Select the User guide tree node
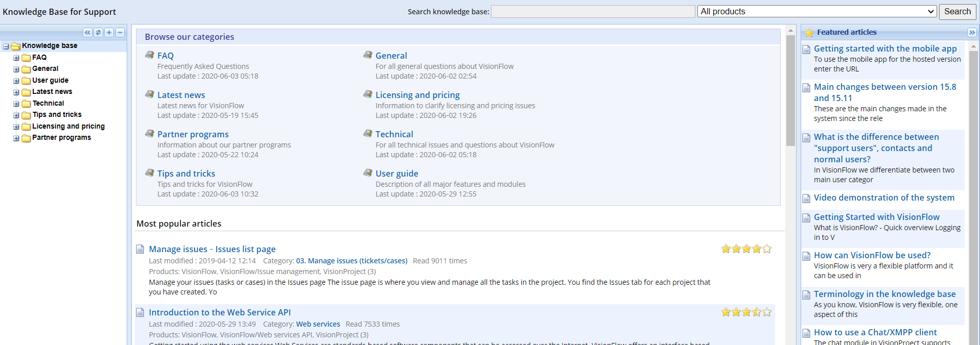The width and height of the screenshot is (980, 345). 50,80
